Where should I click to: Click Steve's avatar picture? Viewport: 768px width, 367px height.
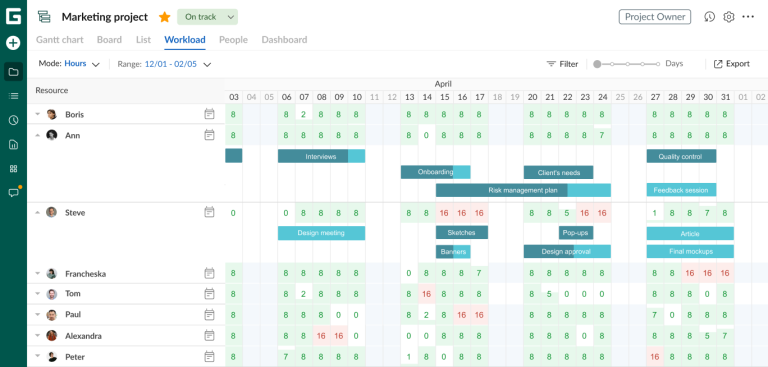tap(51, 212)
